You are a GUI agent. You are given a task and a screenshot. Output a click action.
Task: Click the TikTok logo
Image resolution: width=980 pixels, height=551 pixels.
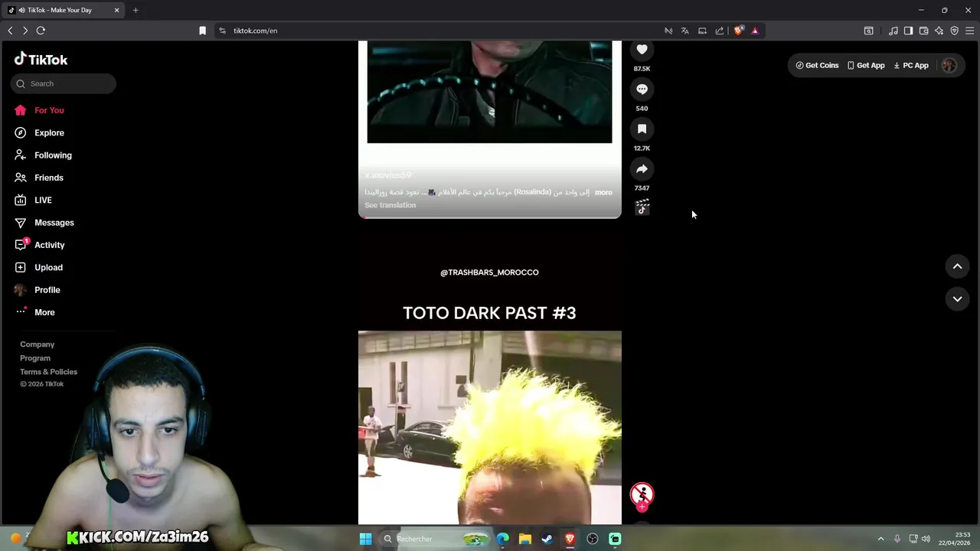point(41,59)
